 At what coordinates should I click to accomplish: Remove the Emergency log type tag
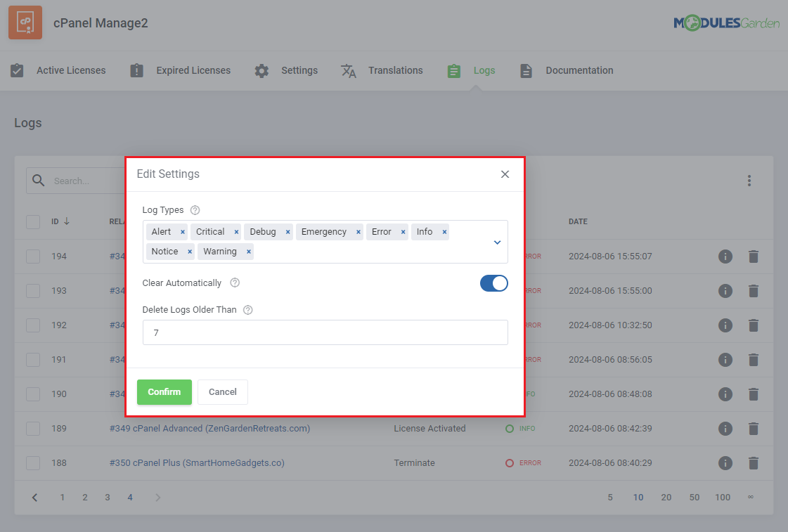click(359, 232)
